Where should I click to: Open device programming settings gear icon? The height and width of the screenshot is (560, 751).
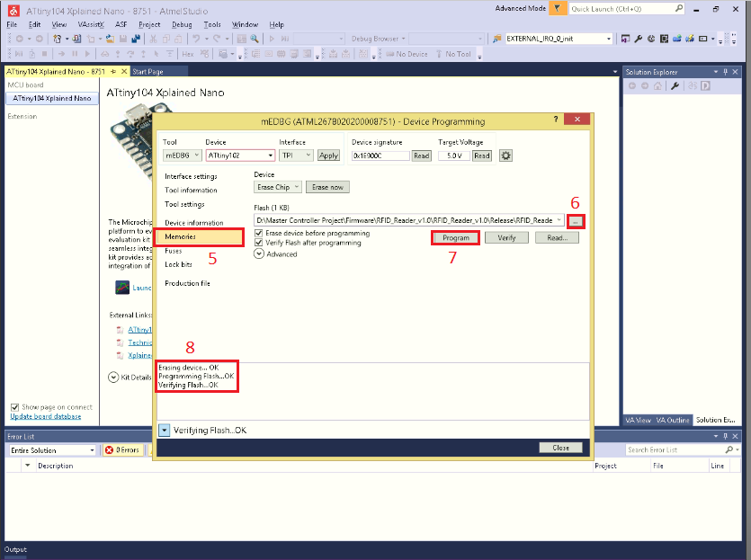[505, 156]
